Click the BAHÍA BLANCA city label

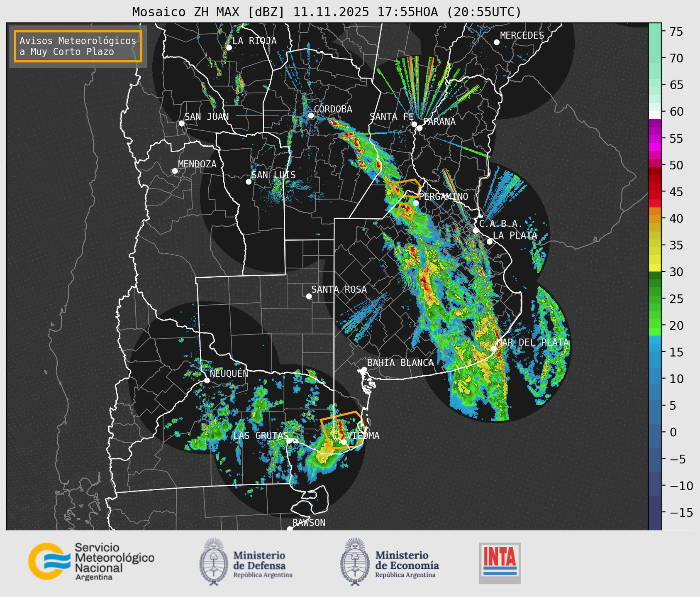400,363
